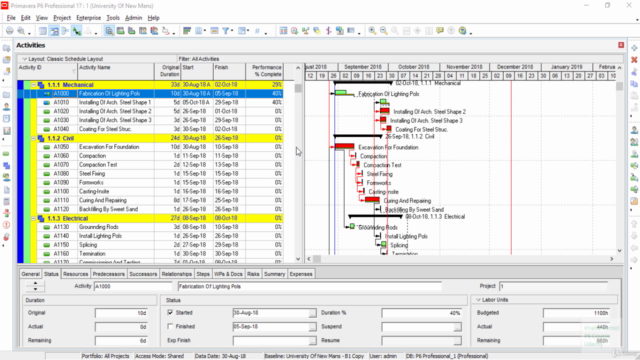Image resolution: width=640 pixels, height=360 pixels.
Task: Click the red Delete icon in right sidebar
Action: (x=634, y=60)
